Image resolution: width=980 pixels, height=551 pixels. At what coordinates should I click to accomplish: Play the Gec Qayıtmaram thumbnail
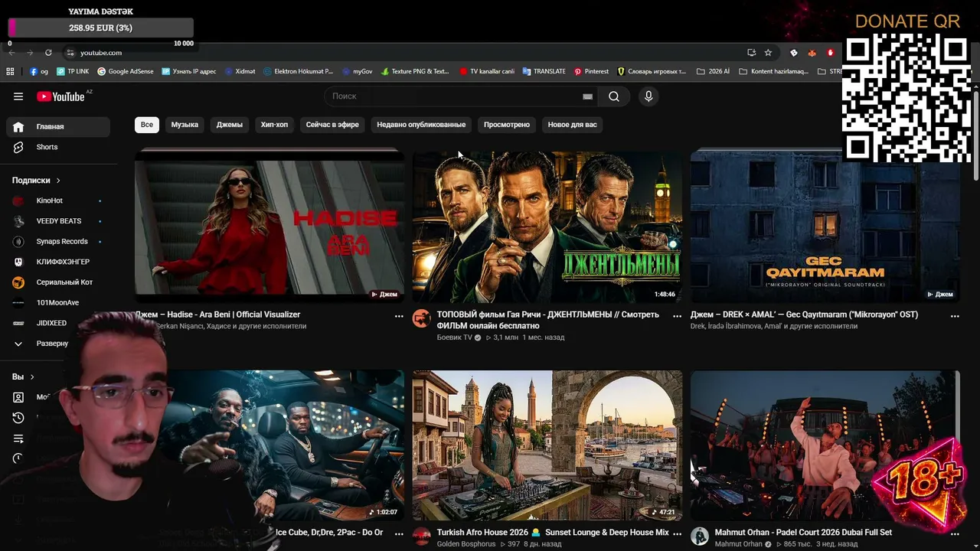tap(825, 226)
